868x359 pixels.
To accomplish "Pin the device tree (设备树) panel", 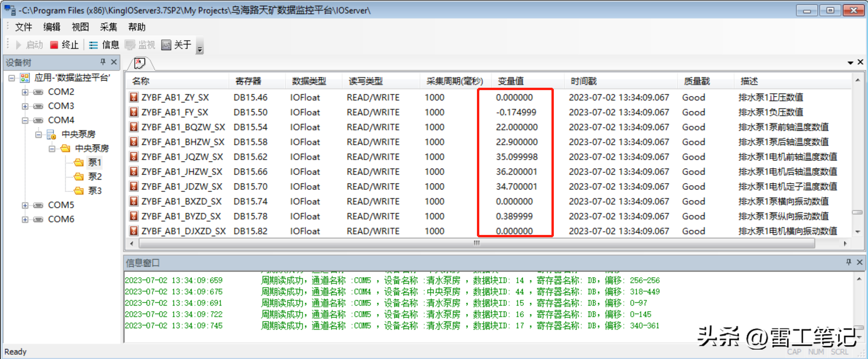I will [103, 62].
